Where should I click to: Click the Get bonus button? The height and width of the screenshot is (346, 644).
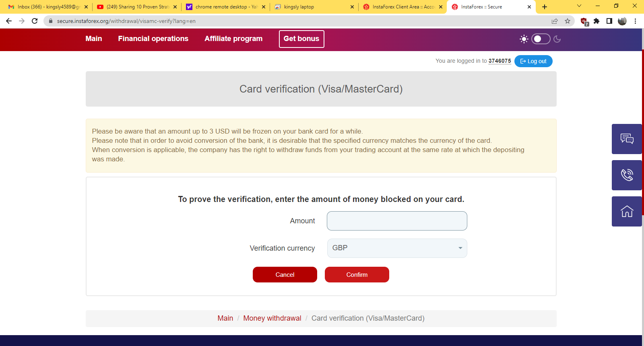(x=301, y=39)
